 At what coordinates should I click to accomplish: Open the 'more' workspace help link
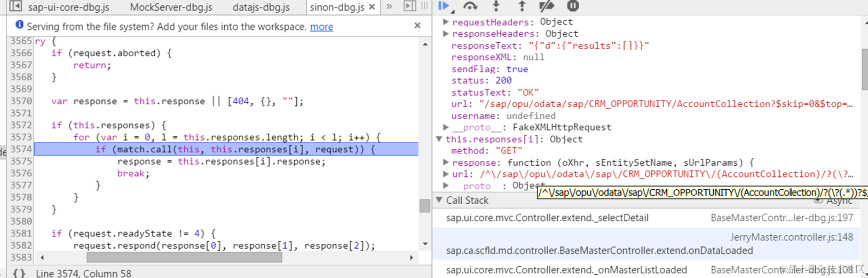[321, 26]
